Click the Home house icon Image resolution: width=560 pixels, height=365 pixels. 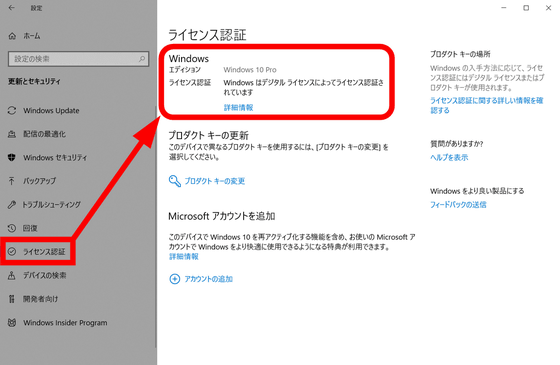12,36
